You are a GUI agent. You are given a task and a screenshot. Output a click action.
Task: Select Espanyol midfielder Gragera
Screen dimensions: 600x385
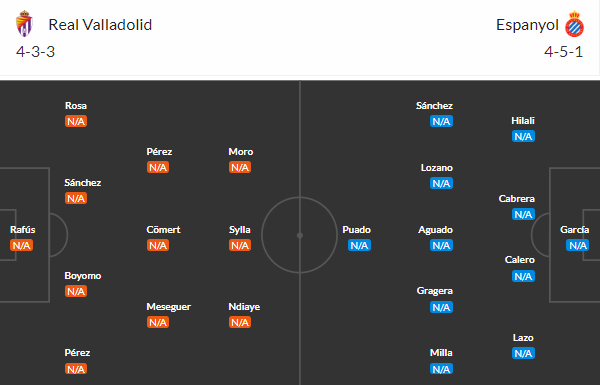tap(435, 291)
